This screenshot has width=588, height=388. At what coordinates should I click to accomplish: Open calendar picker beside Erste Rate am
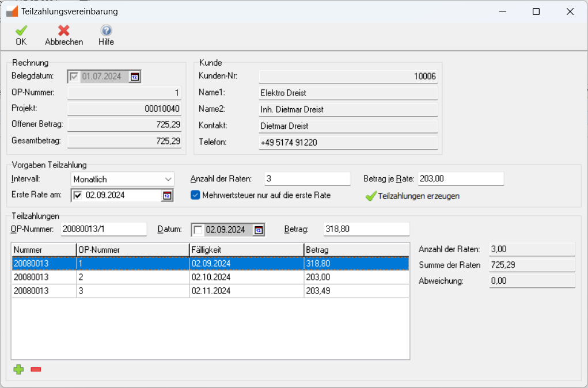click(x=167, y=196)
